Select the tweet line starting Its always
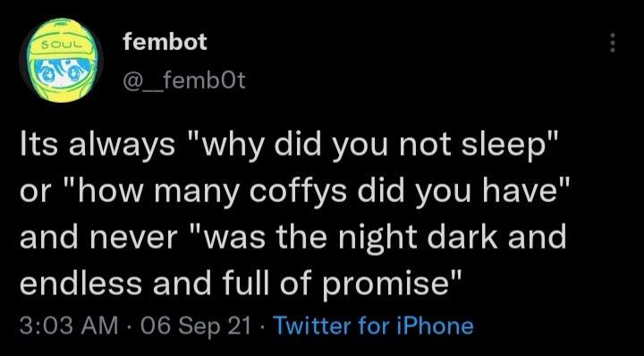This screenshot has width=644, height=356. 288,146
